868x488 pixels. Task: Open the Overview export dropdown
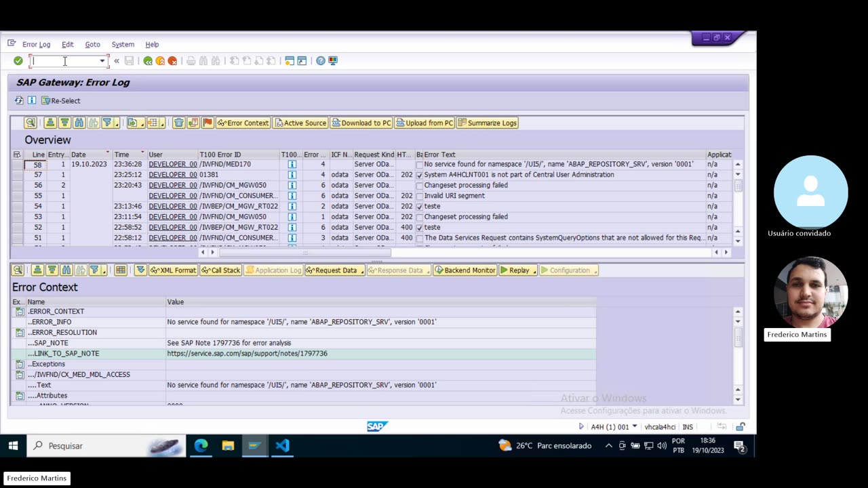click(x=142, y=123)
